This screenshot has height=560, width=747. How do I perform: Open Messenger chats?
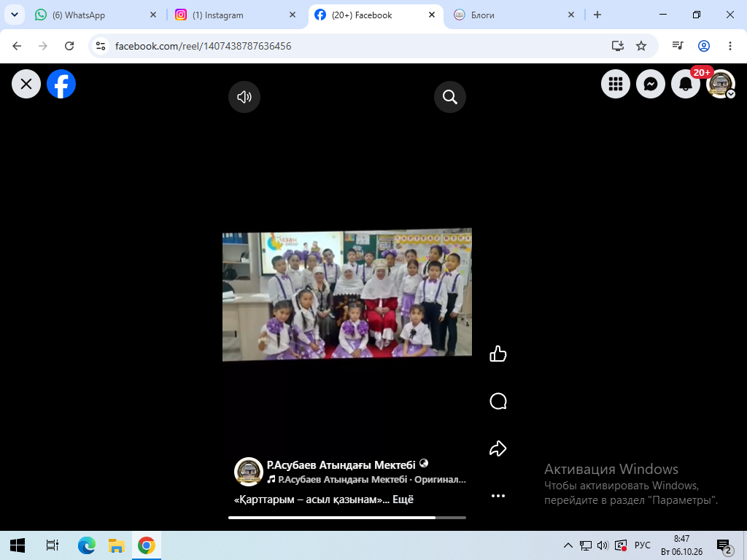pos(651,84)
